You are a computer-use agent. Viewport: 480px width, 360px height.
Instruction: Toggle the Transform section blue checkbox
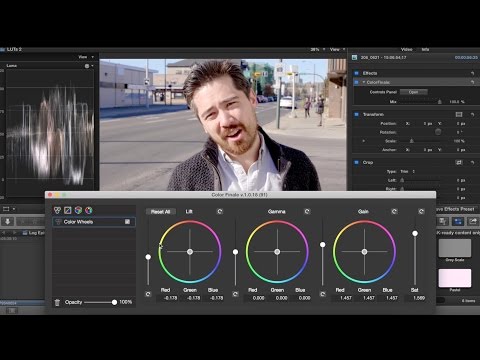coord(356,114)
